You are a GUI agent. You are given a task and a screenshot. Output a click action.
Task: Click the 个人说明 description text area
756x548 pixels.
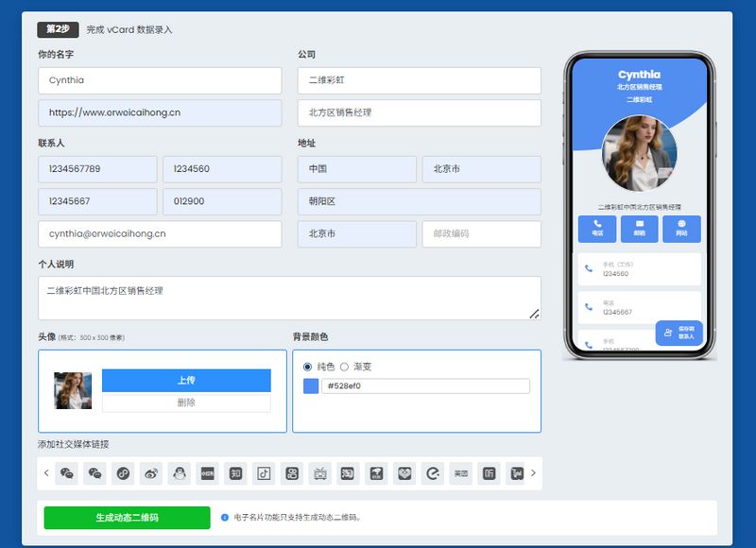click(289, 298)
